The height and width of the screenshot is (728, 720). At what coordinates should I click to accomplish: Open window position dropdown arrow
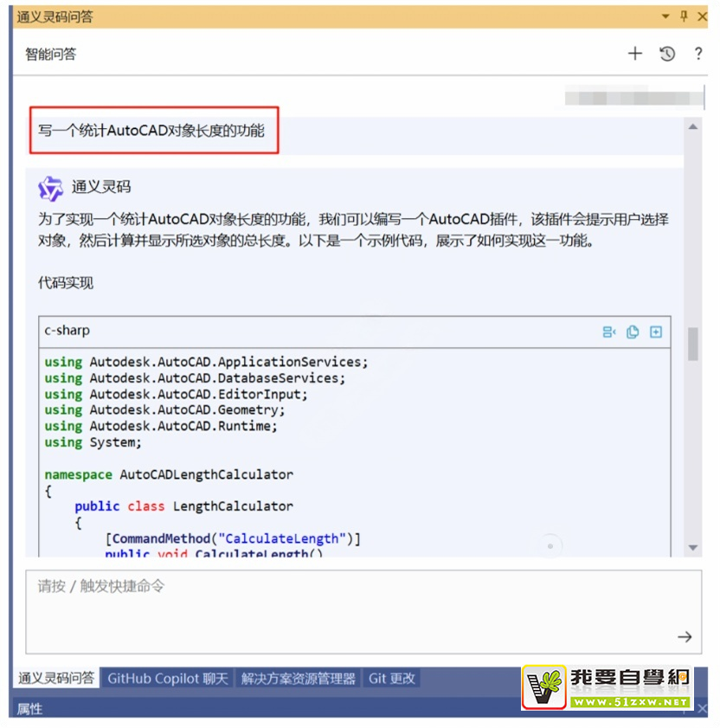pos(665,16)
